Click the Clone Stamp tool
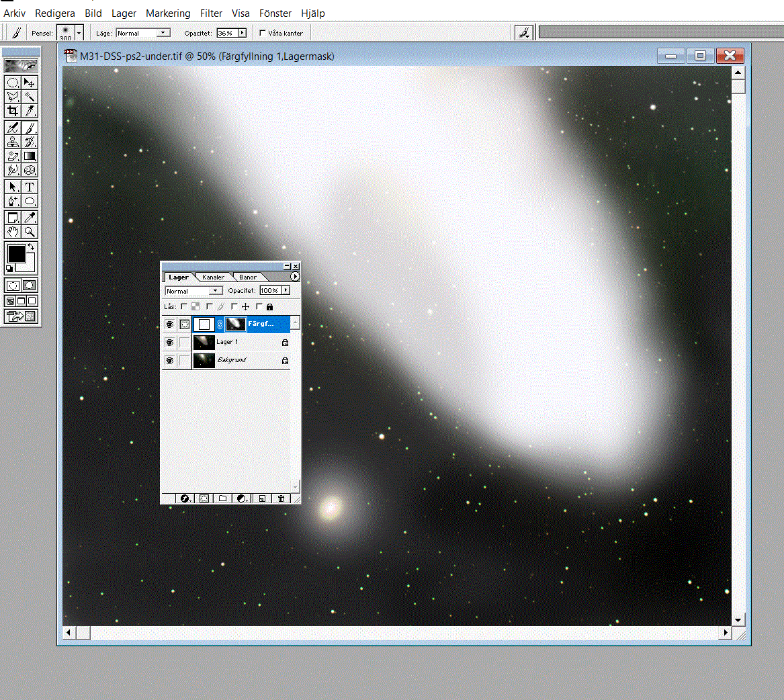784x700 pixels. [13, 142]
